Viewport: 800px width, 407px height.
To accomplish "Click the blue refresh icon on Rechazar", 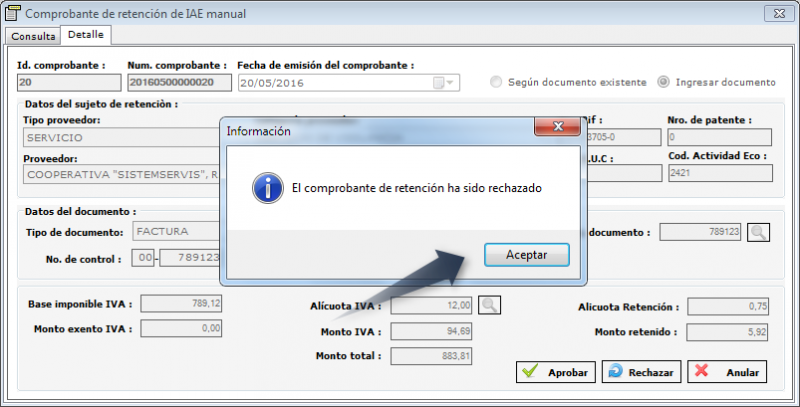I will click(616, 371).
